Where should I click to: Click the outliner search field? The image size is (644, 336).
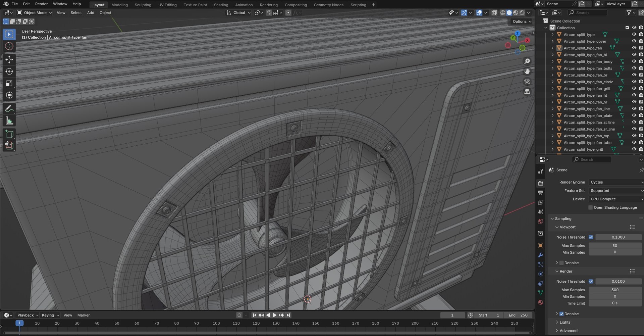[588, 13]
